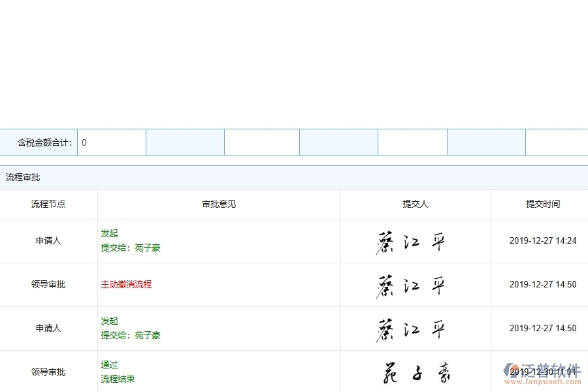This screenshot has height=392, width=588.
Task: Click 苑子豪 signature in the bottom row
Action: [x=416, y=372]
